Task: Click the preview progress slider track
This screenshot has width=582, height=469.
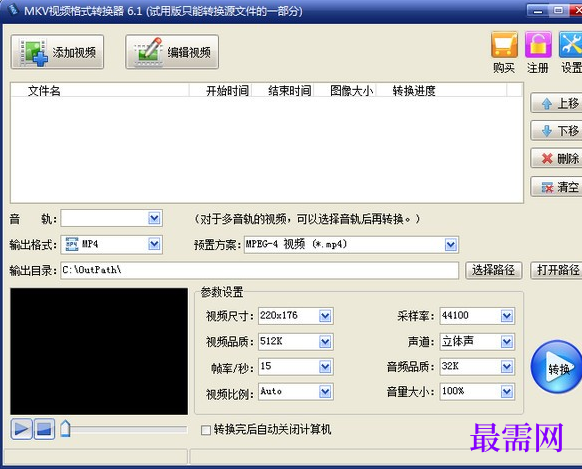Action: point(128,429)
